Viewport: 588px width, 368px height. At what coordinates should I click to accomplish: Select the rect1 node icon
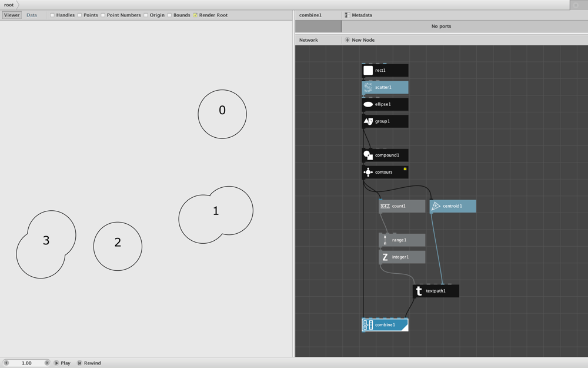[368, 70]
